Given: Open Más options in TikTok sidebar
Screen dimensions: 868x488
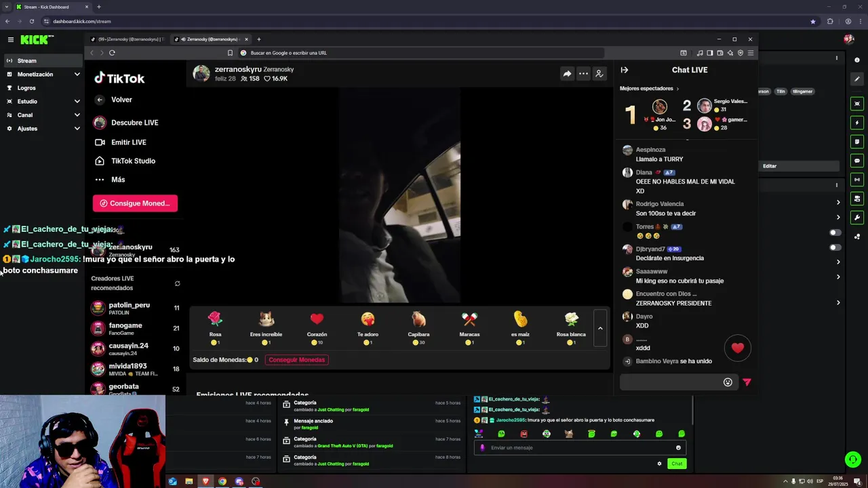Looking at the screenshot, I should pos(110,180).
